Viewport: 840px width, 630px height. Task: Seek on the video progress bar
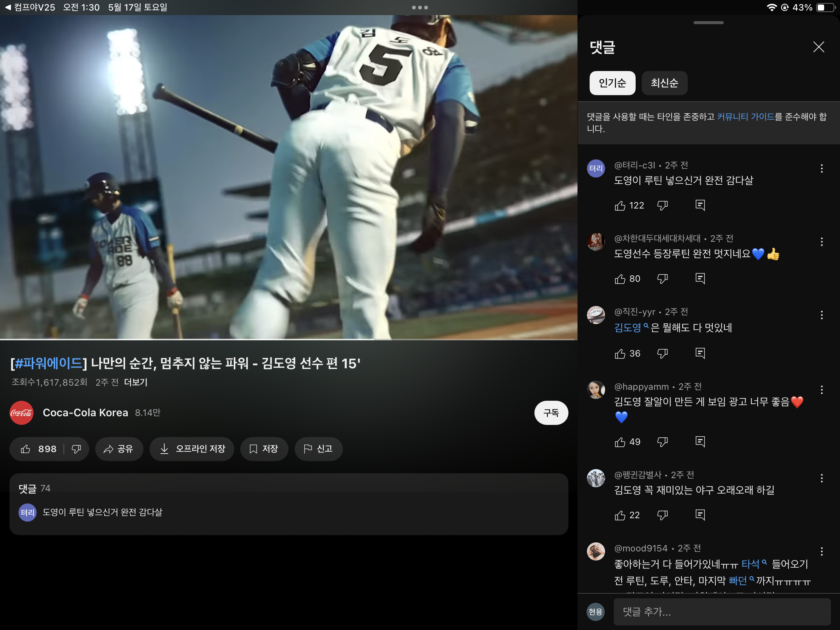click(x=289, y=339)
